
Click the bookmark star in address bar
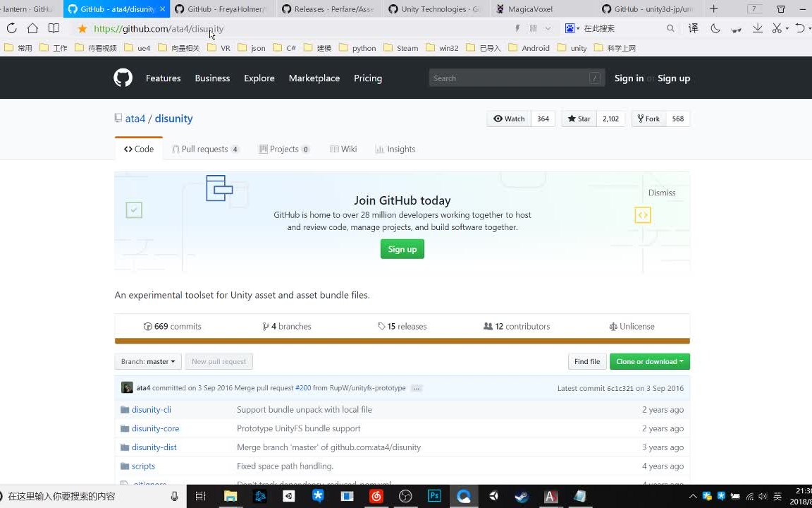tap(82, 28)
